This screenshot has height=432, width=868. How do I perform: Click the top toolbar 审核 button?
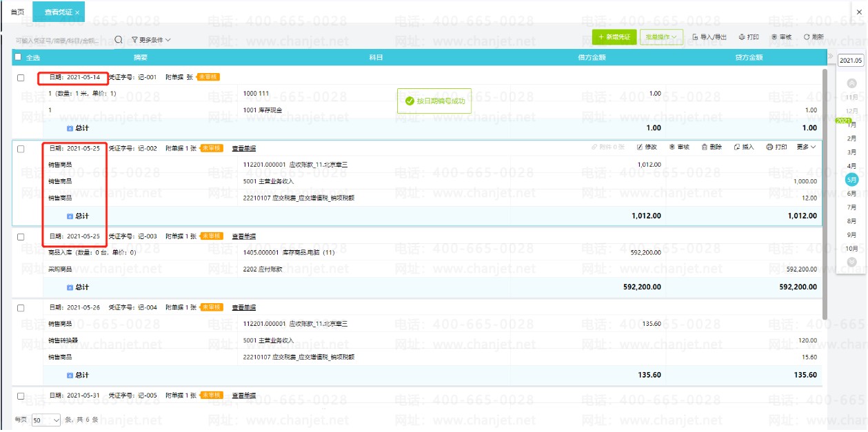point(782,37)
